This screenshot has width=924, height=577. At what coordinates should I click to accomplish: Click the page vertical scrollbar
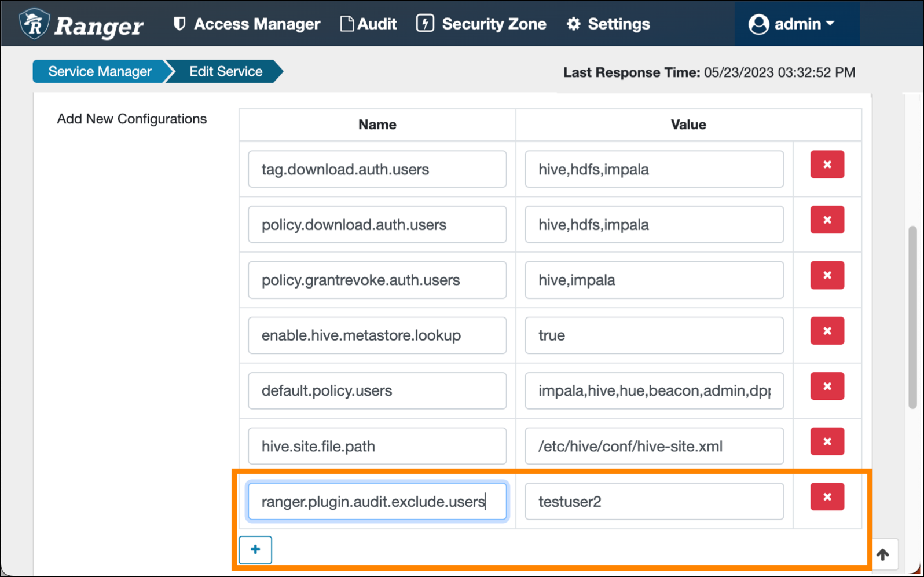tap(912, 317)
